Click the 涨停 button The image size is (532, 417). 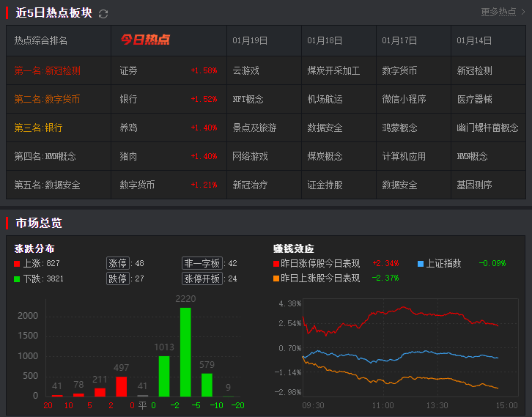[x=118, y=263]
